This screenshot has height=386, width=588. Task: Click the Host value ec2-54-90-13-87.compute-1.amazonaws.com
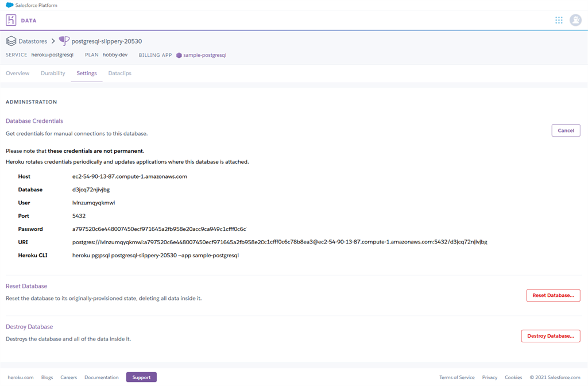click(x=130, y=176)
